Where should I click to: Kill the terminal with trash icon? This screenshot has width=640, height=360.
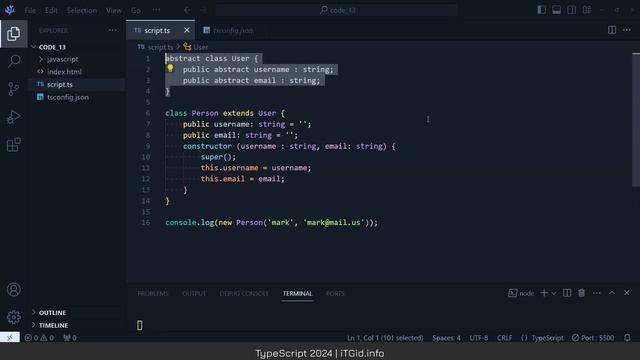point(582,293)
